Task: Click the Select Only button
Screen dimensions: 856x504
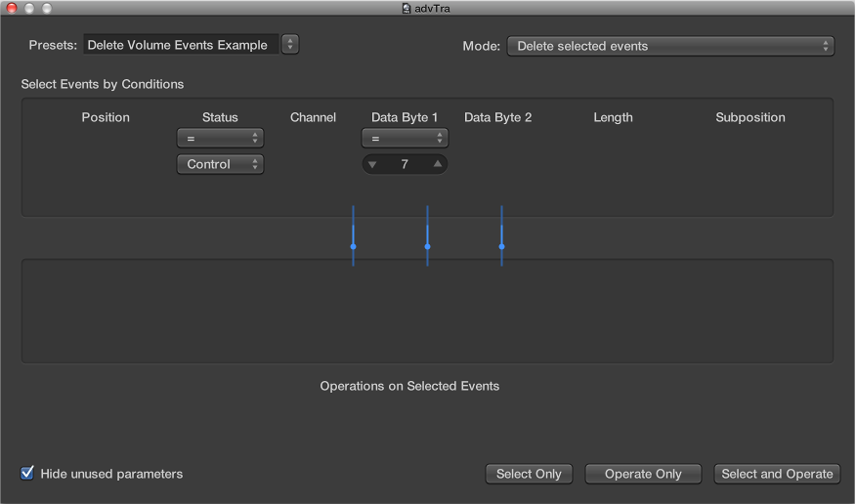Action: [x=529, y=474]
